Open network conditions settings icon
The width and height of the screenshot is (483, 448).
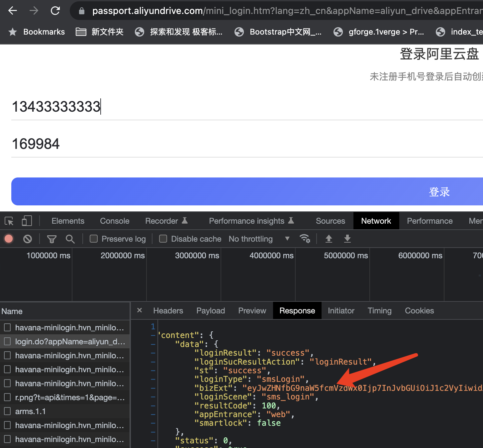pyautogui.click(x=305, y=239)
